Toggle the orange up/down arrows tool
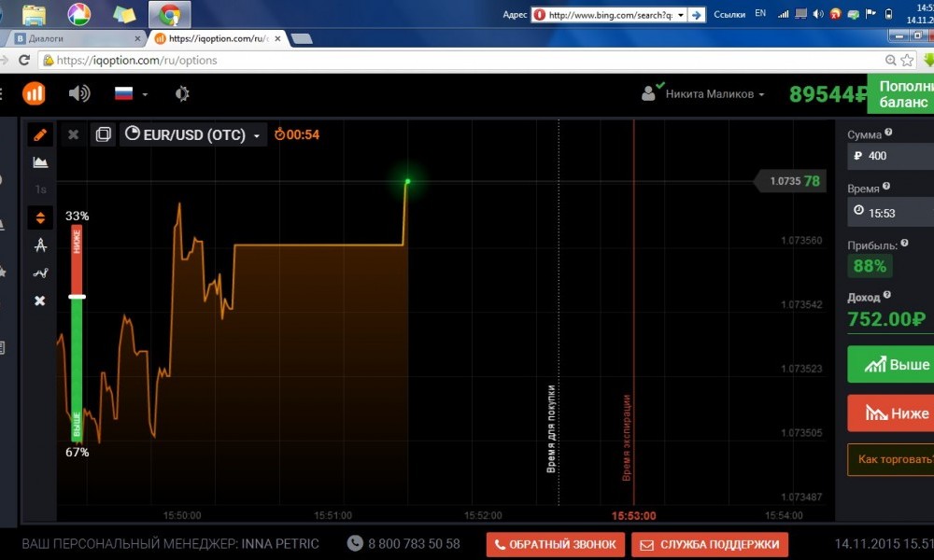The width and height of the screenshot is (934, 560). click(40, 217)
